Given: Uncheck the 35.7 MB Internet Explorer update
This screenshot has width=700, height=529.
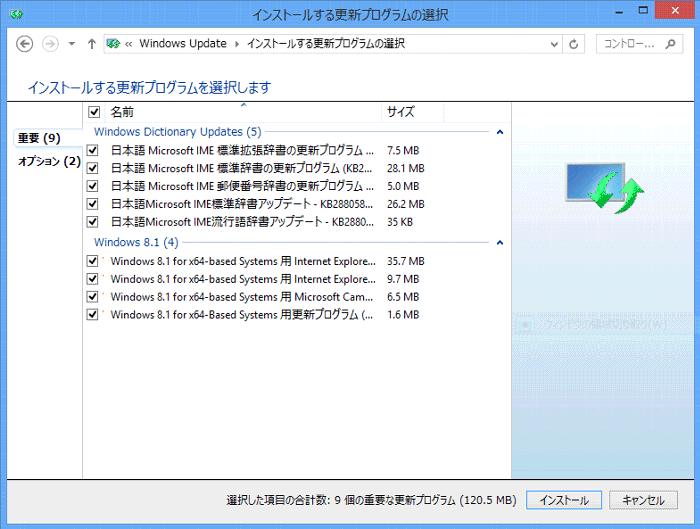Looking at the screenshot, I should coord(92,261).
